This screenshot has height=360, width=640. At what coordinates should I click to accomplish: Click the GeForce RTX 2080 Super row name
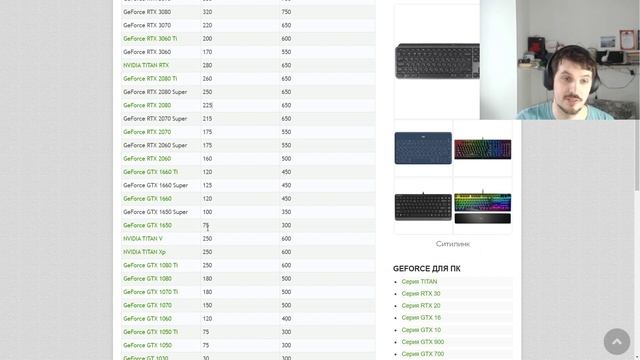pos(155,92)
